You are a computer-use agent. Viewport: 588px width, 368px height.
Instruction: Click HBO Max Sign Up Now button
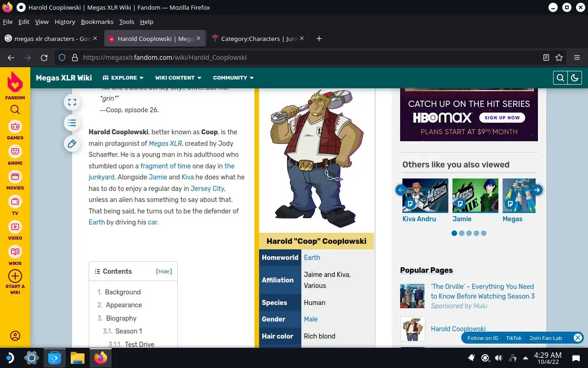502,118
